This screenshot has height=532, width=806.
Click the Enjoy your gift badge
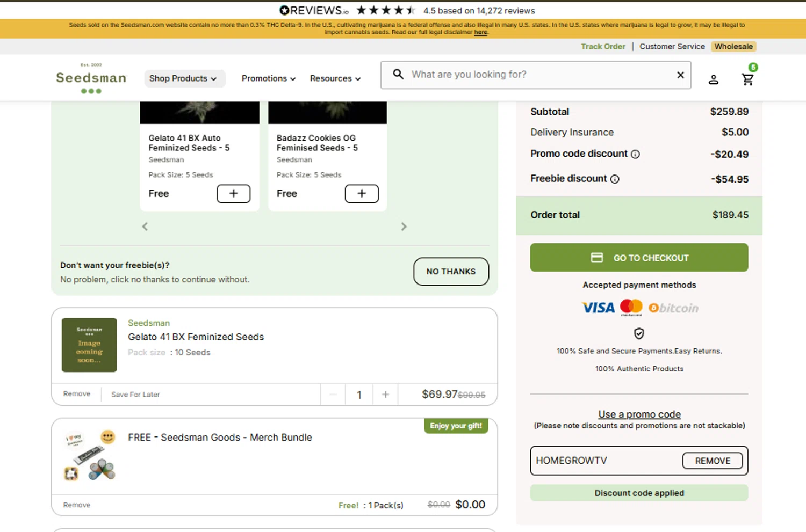pyautogui.click(x=456, y=426)
